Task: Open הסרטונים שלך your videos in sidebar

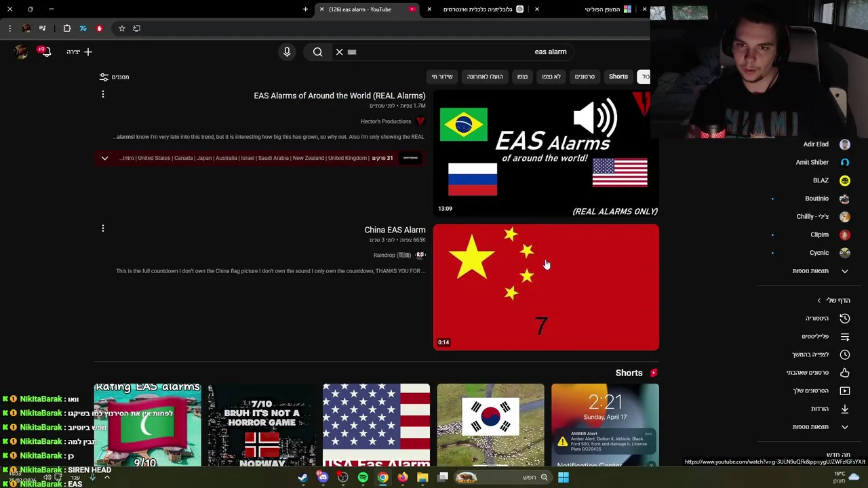Action: 810,390
